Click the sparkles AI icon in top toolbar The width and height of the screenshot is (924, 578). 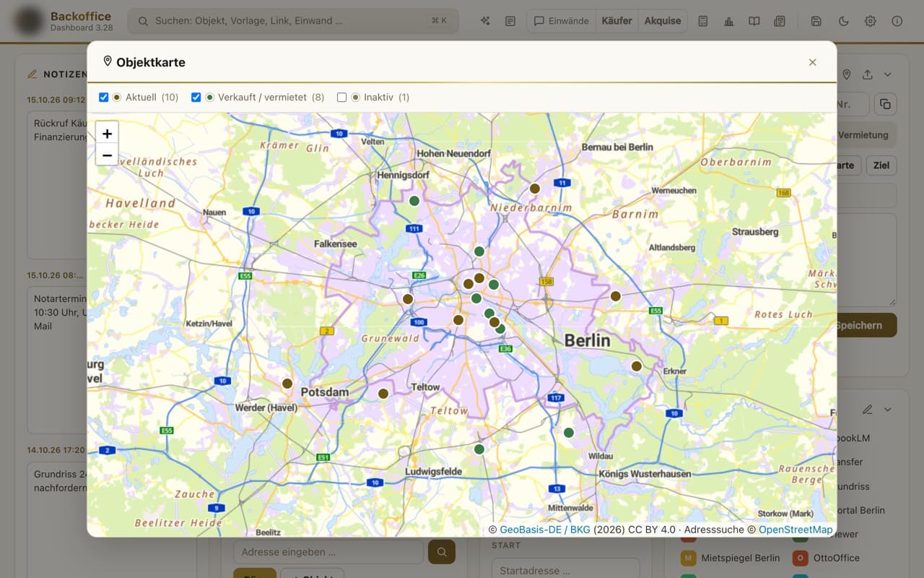(485, 21)
